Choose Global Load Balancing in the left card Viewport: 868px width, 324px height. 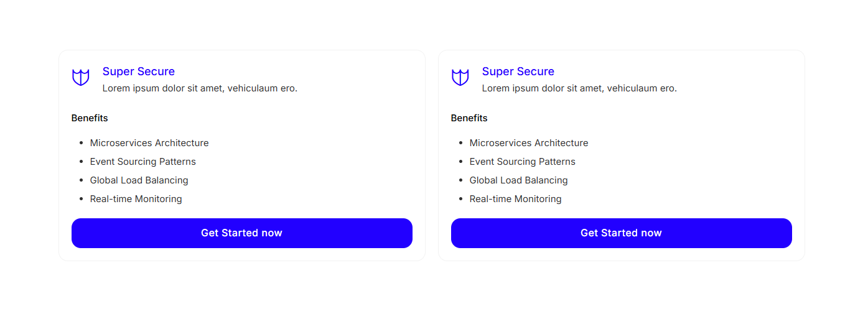click(139, 180)
